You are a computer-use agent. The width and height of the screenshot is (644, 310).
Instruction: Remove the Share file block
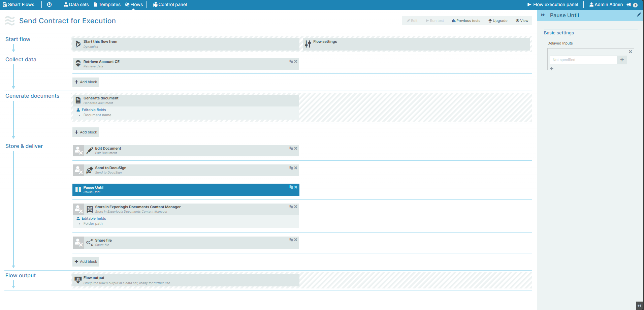(296, 240)
